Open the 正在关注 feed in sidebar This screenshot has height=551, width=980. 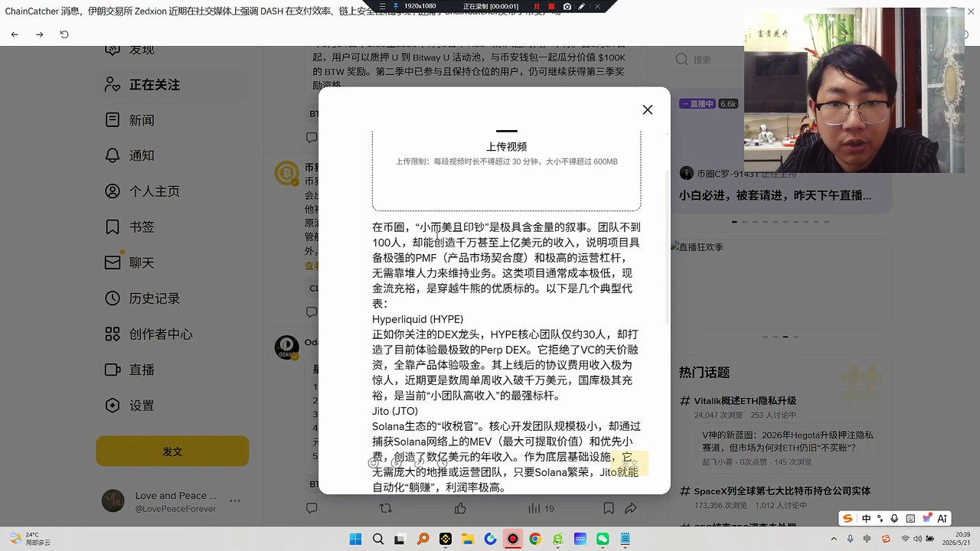[x=172, y=84]
